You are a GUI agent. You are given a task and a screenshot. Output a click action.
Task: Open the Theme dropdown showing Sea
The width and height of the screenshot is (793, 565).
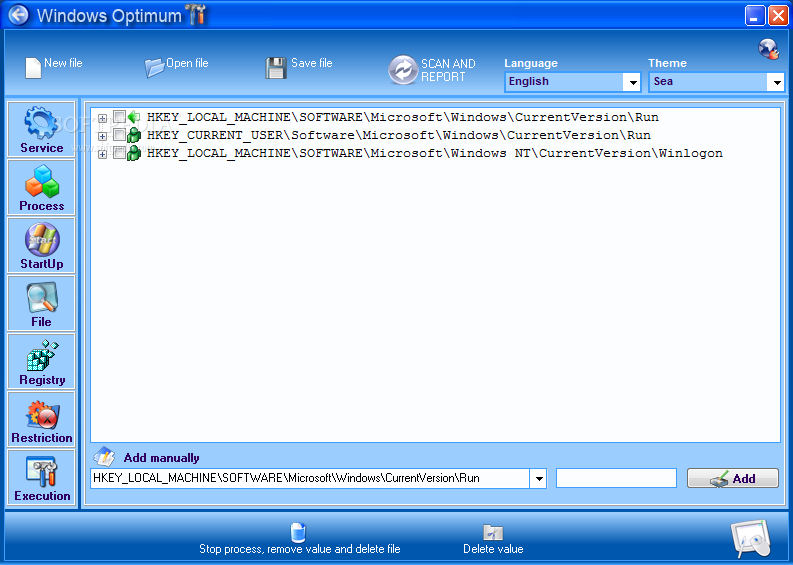coord(716,82)
